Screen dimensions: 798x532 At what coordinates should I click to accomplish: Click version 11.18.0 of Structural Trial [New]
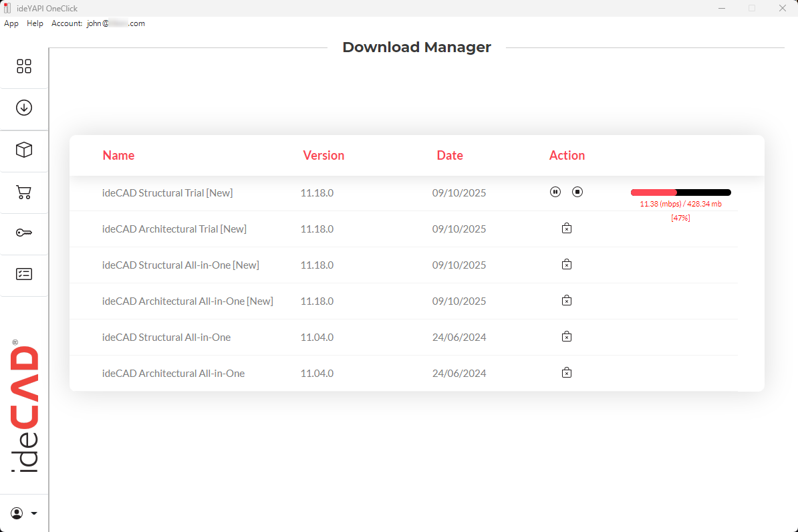click(317, 193)
